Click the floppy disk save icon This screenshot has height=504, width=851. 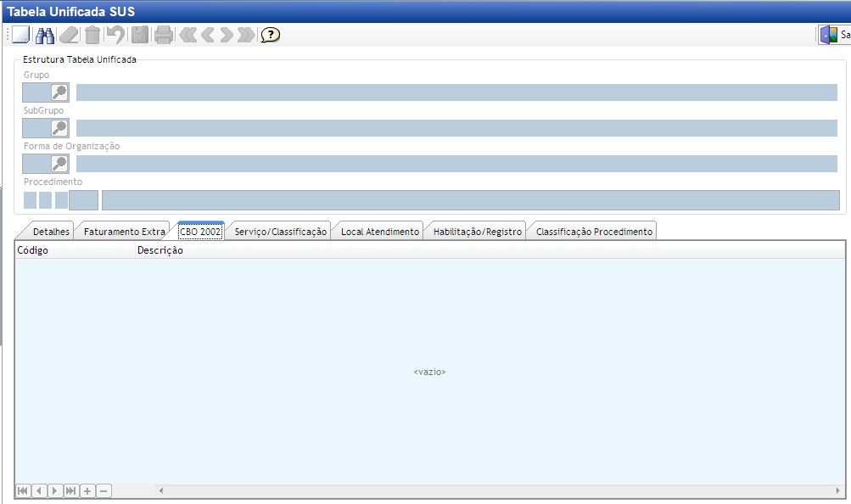click(x=140, y=36)
